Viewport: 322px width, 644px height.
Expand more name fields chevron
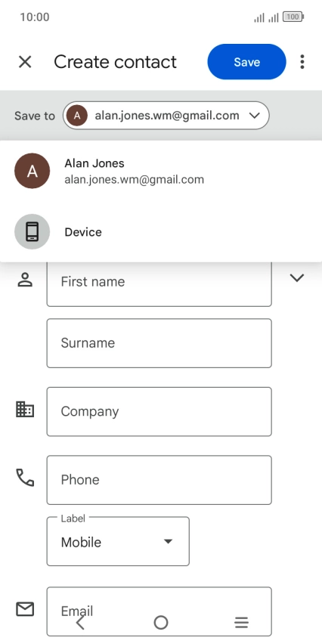(296, 278)
